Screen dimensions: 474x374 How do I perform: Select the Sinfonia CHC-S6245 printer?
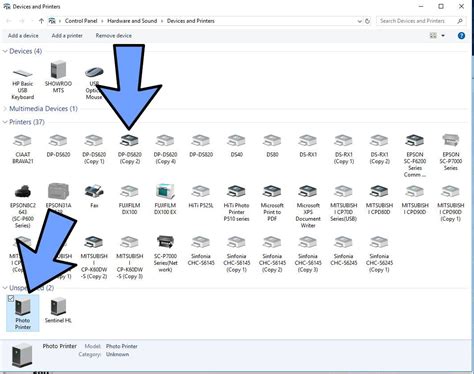tap(344, 251)
